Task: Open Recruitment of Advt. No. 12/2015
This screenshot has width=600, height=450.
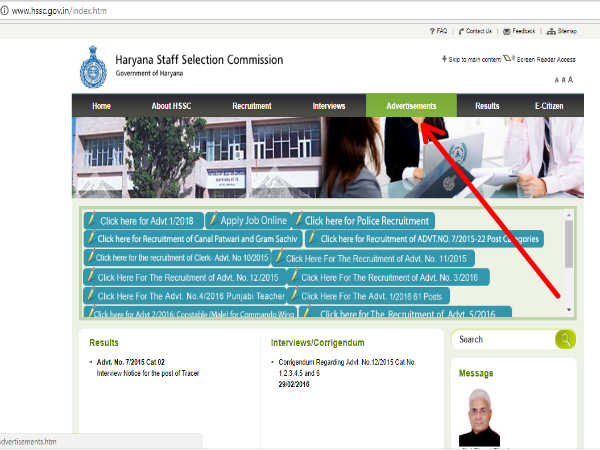Action: point(184,277)
